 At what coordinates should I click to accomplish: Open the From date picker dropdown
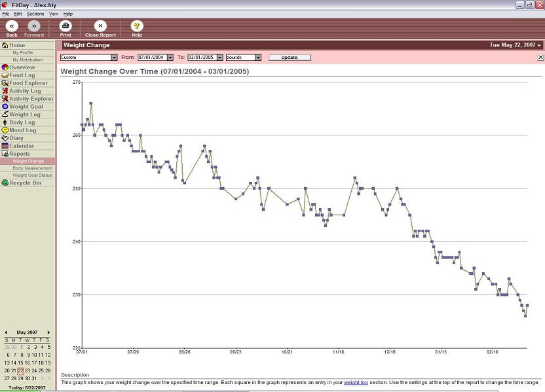[170, 58]
